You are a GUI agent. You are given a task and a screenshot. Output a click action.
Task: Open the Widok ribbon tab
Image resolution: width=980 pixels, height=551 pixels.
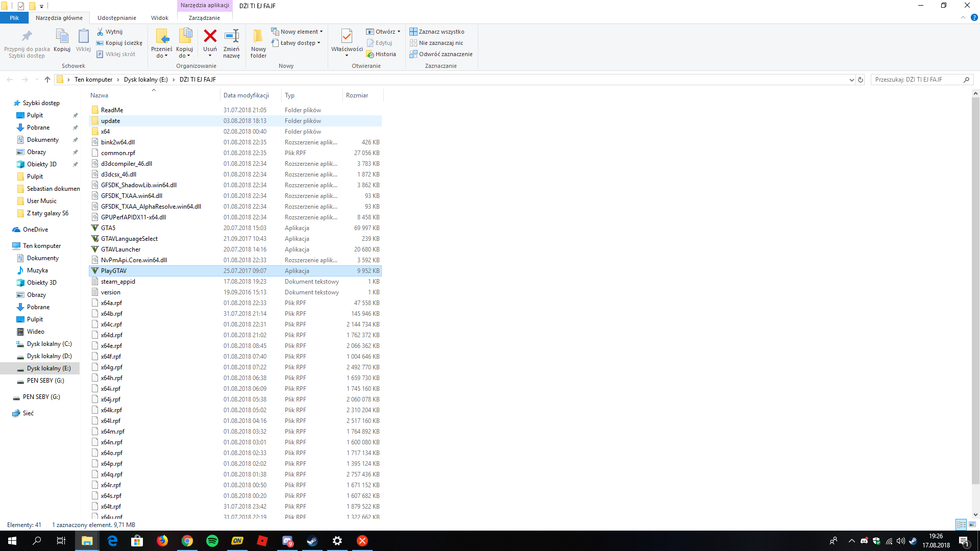point(159,18)
